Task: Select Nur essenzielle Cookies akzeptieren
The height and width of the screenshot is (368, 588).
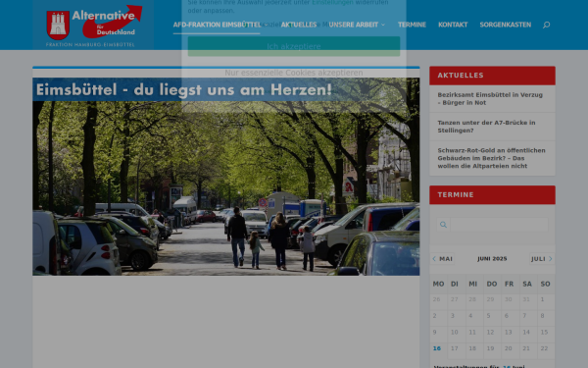Action: (294, 73)
